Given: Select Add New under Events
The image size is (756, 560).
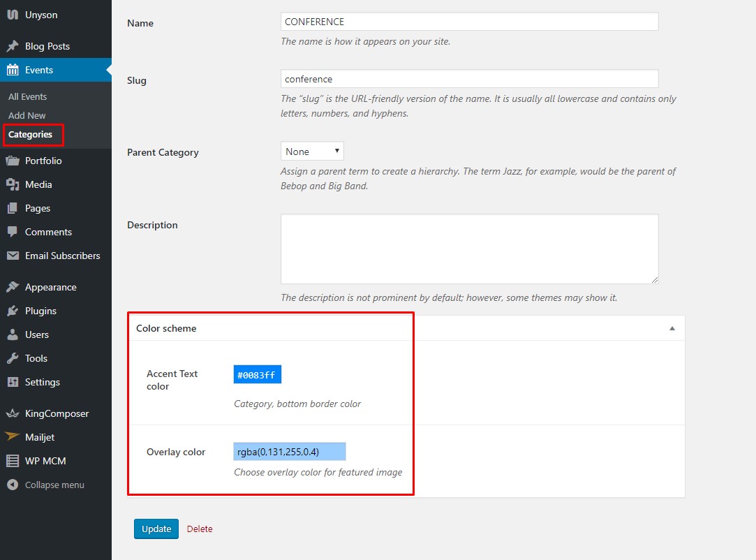Looking at the screenshot, I should 27,115.
